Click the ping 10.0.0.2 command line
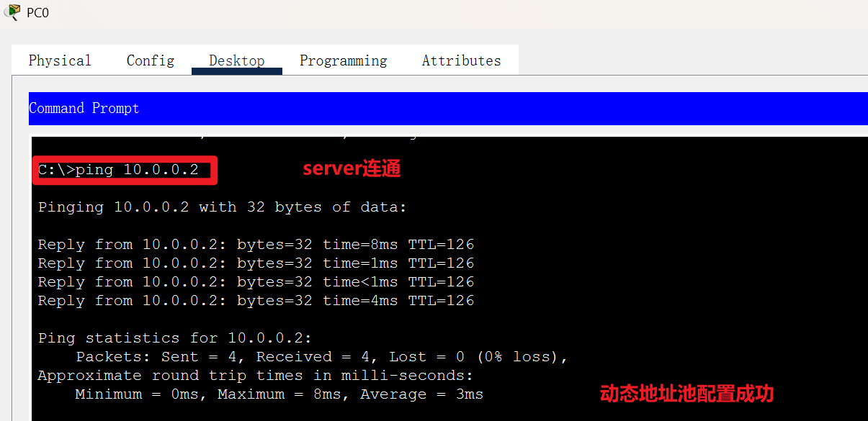This screenshot has width=868, height=421. point(118,170)
